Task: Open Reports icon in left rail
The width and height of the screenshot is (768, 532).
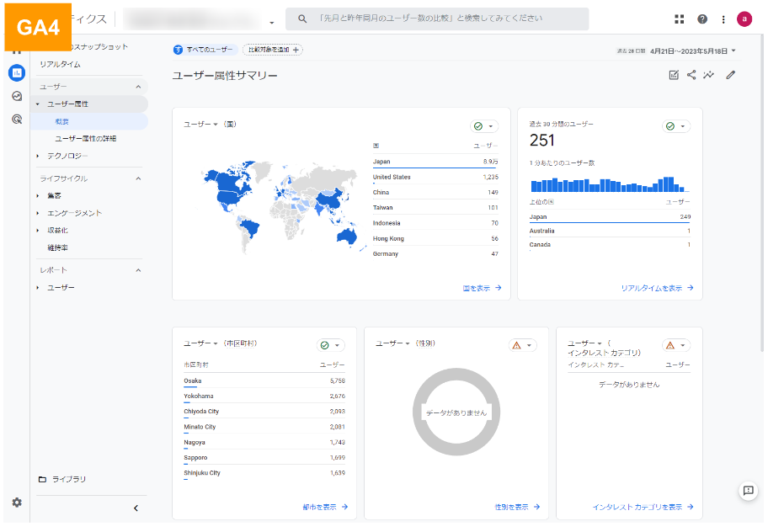Action: pyautogui.click(x=17, y=73)
